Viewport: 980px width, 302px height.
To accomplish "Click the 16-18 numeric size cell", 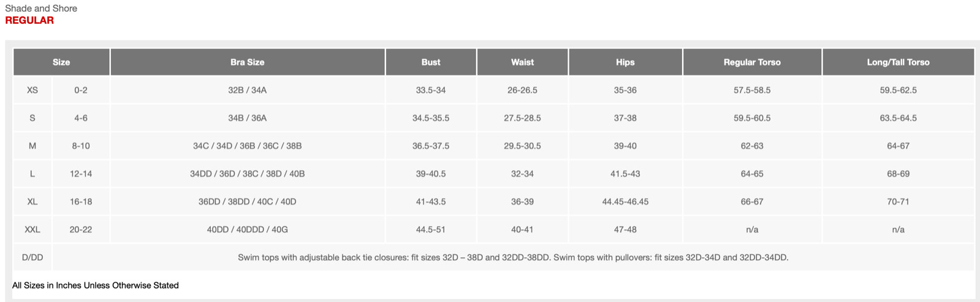I will tap(81, 202).
